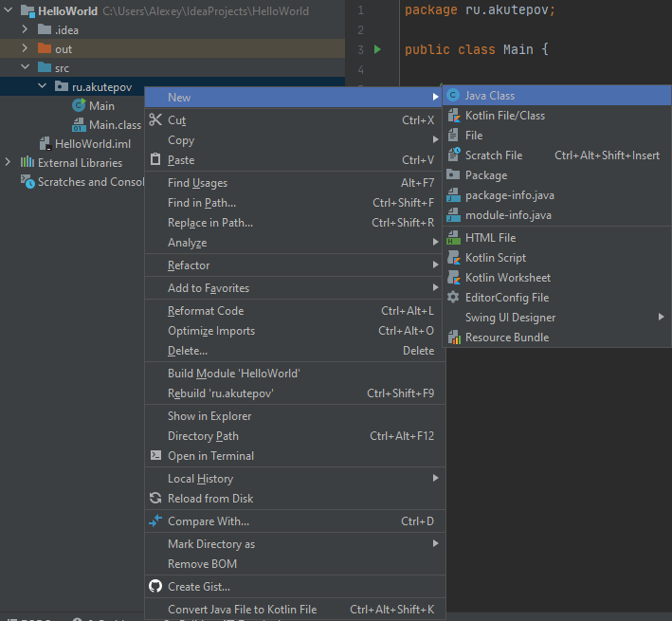Click the Scratch File icon
The height and width of the screenshot is (621, 672).
tap(453, 155)
